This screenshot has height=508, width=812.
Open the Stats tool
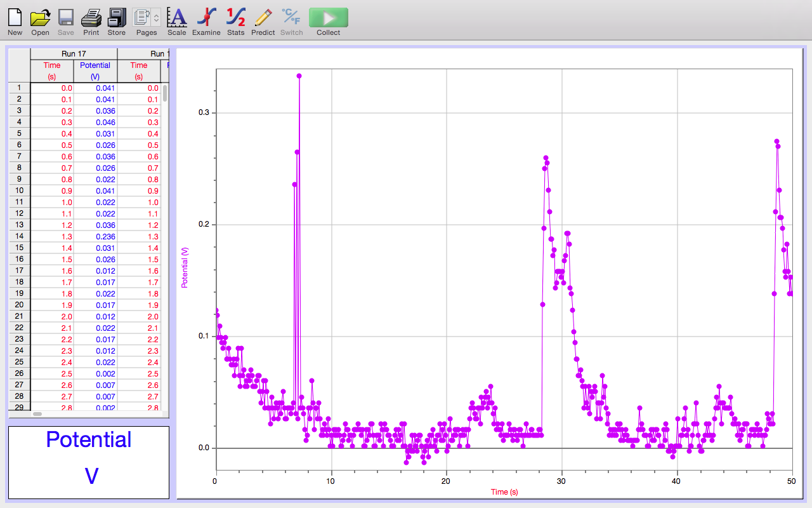[x=235, y=17]
